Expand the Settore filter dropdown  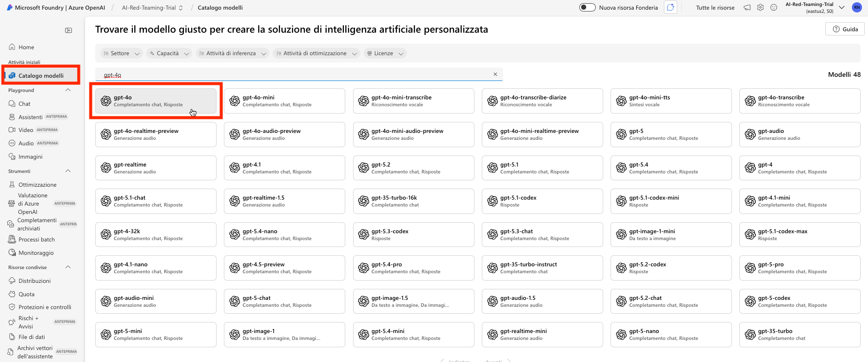pyautogui.click(x=121, y=53)
